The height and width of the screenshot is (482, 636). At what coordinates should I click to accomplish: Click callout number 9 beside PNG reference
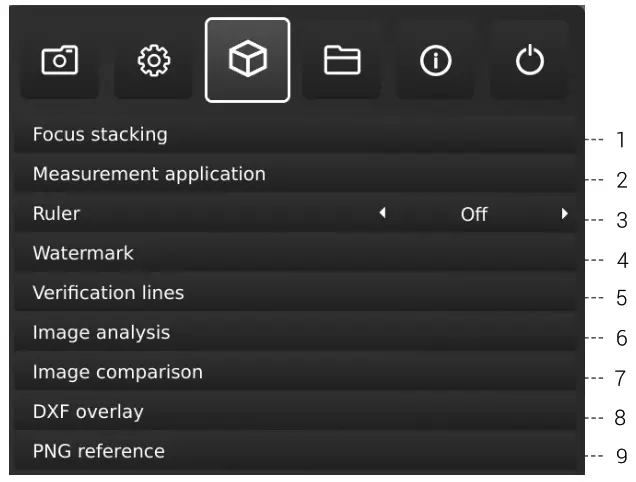(x=620, y=457)
